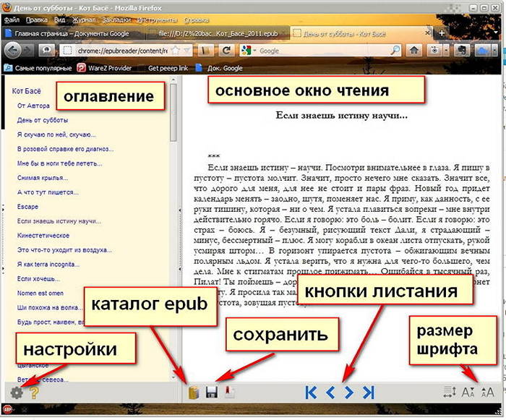Increase the reading font size
The image size is (506, 420).
pos(488,393)
